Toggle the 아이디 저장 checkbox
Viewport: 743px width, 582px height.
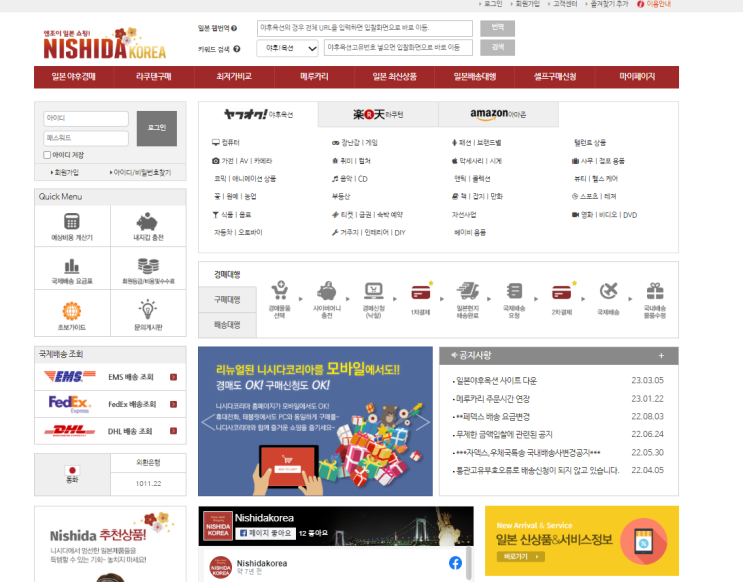click(x=47, y=155)
